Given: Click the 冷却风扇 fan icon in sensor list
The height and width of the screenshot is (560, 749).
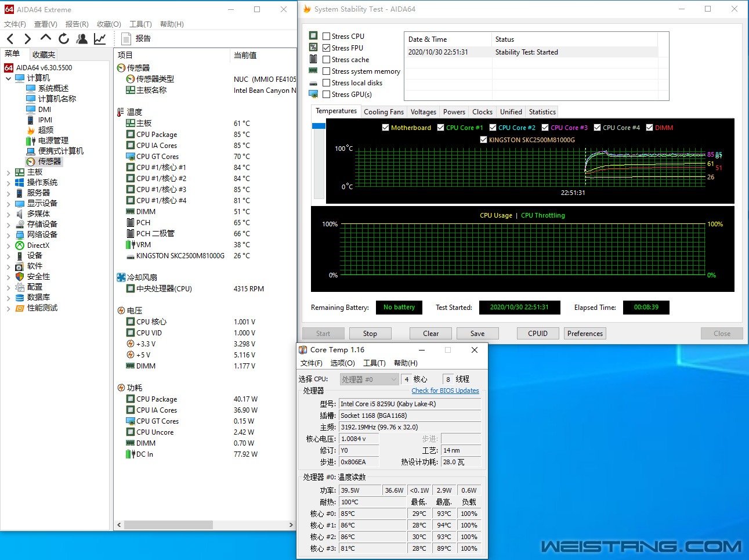Looking at the screenshot, I should pyautogui.click(x=121, y=277).
